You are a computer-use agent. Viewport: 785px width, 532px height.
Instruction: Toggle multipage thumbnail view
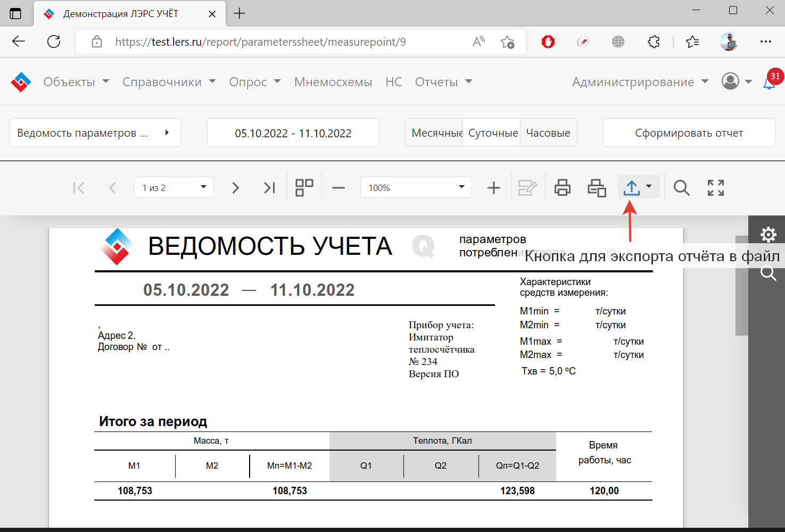pyautogui.click(x=304, y=188)
